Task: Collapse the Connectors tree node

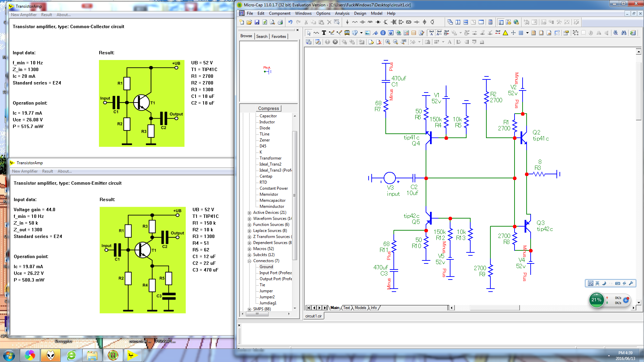Action: (249, 261)
